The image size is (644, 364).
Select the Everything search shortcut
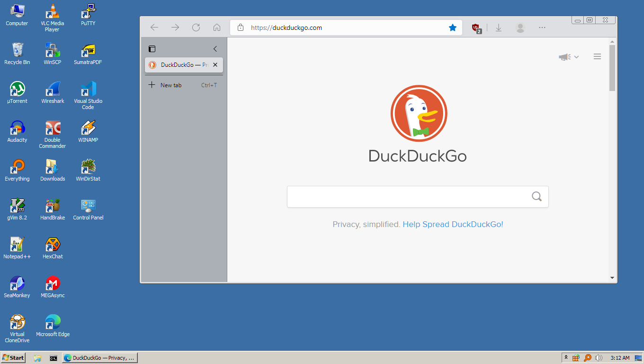tap(17, 171)
